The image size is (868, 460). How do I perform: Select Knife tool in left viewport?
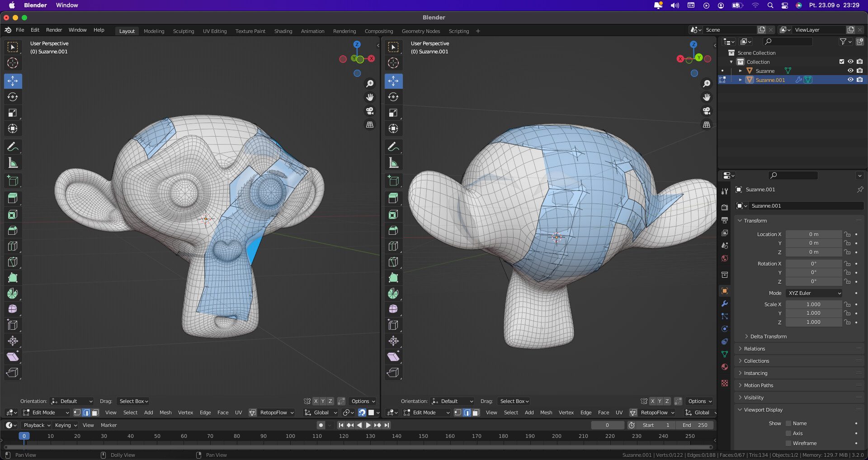point(13,262)
